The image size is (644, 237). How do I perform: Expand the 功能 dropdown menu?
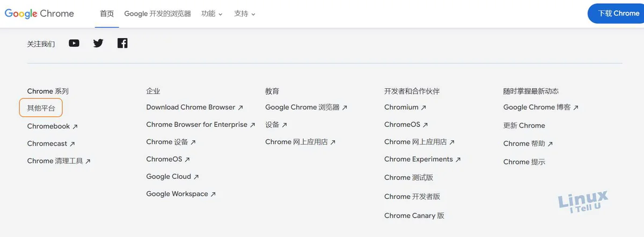[x=212, y=13]
